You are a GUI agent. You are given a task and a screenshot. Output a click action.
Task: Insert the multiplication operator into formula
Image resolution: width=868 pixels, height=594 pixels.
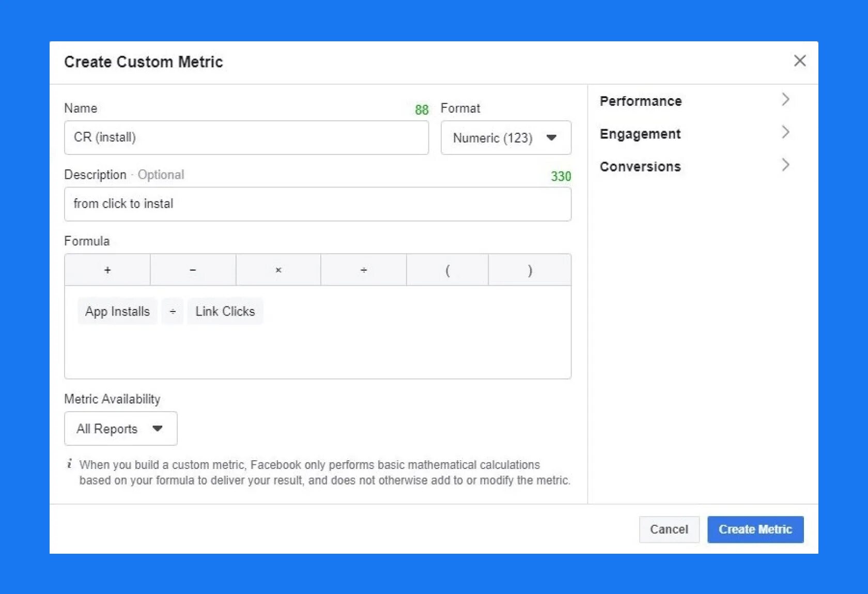278,270
